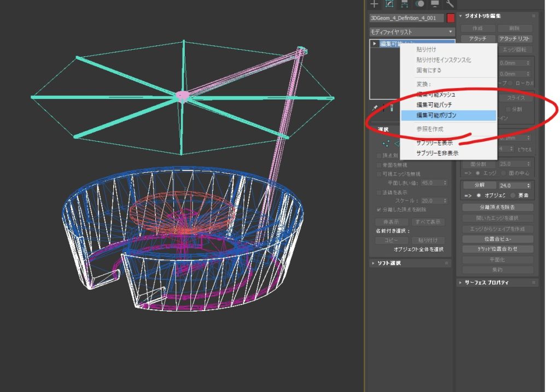Click the 分離頂点を除去 button

click(x=498, y=207)
